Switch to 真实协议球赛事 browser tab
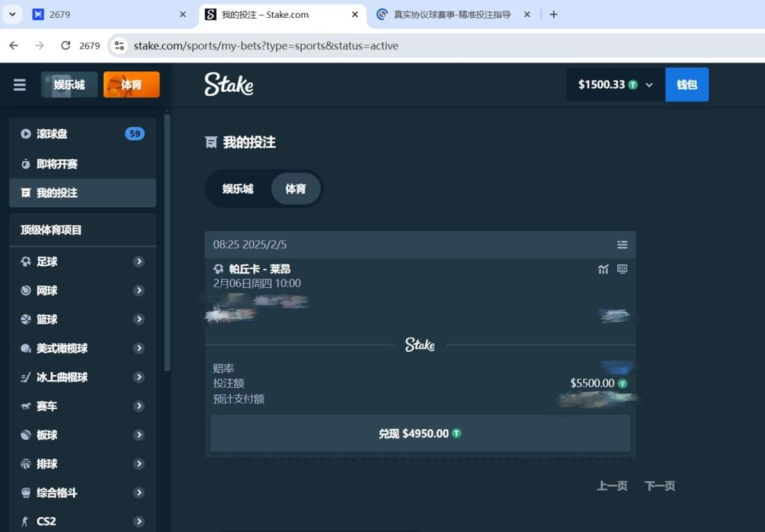Screen dimensions: 765x532 pos(454,14)
